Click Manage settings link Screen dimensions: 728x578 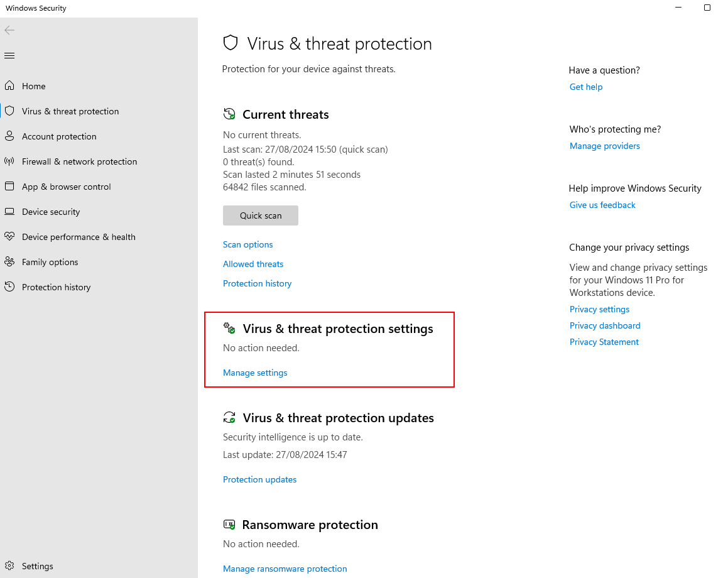point(255,373)
